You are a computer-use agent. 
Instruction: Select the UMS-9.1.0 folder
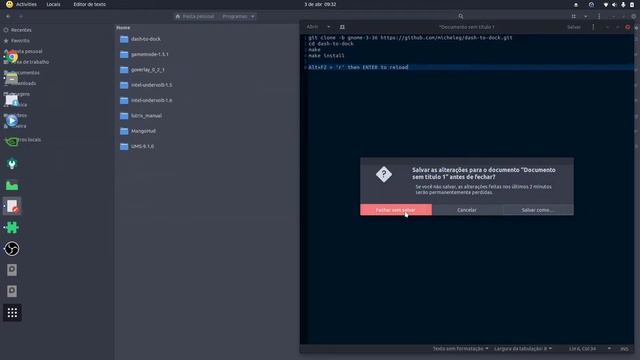tap(142, 146)
